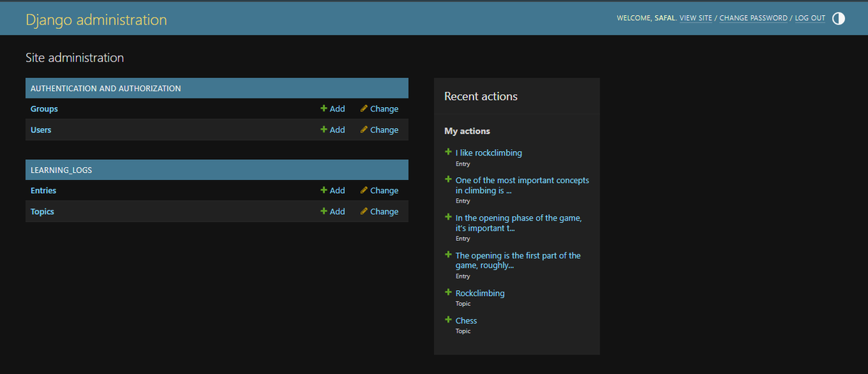Screen dimensions: 868x374
Task: Click Change in the Entries row
Action: tap(379, 190)
